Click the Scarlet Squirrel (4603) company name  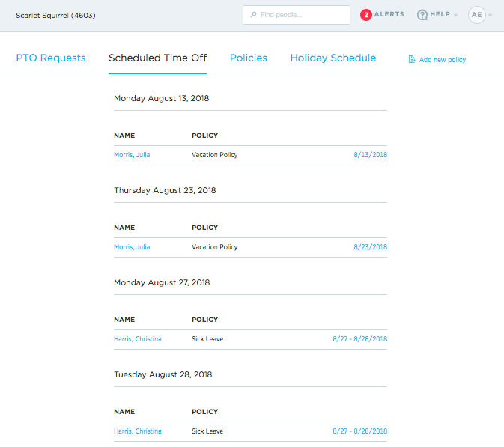55,16
